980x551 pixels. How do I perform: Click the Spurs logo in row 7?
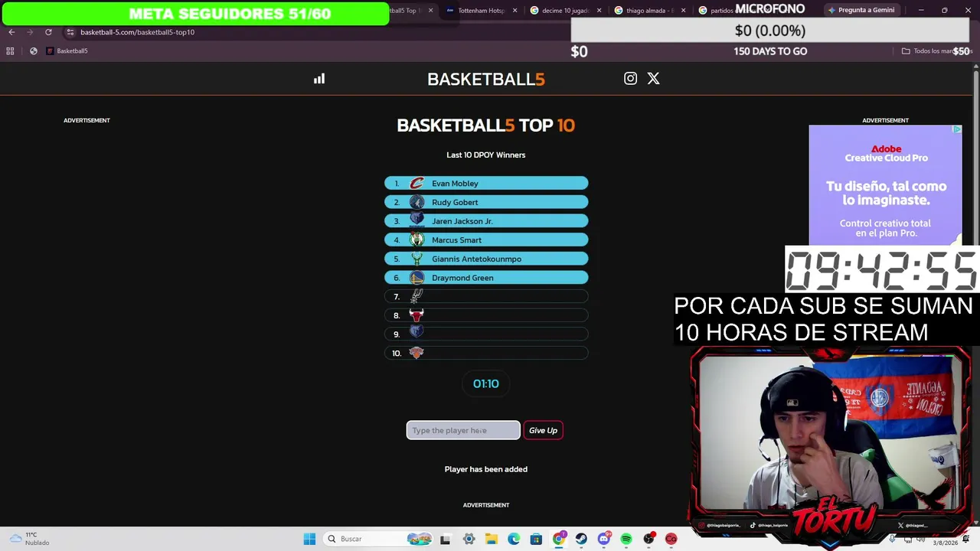coord(416,296)
